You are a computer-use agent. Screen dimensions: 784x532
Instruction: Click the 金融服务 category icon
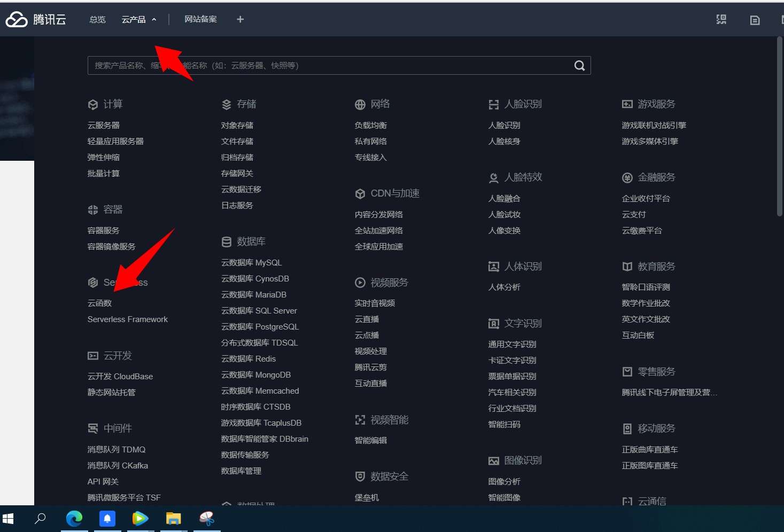[x=627, y=178]
